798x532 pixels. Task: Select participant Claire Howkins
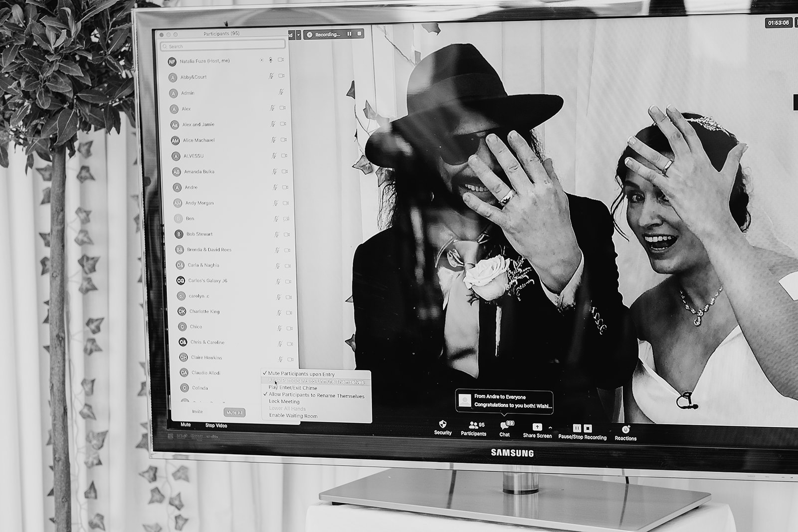click(206, 357)
